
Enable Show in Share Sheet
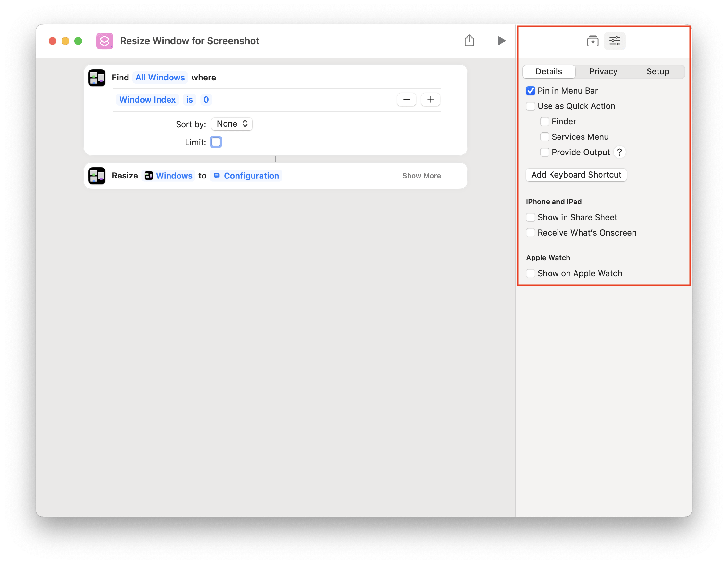point(530,217)
